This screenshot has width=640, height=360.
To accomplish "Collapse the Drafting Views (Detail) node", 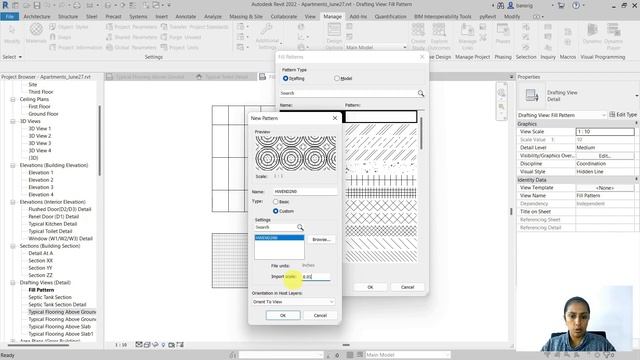I will point(13,282).
